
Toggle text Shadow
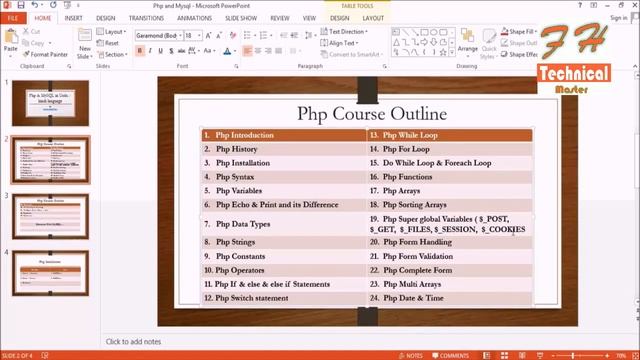[171, 51]
